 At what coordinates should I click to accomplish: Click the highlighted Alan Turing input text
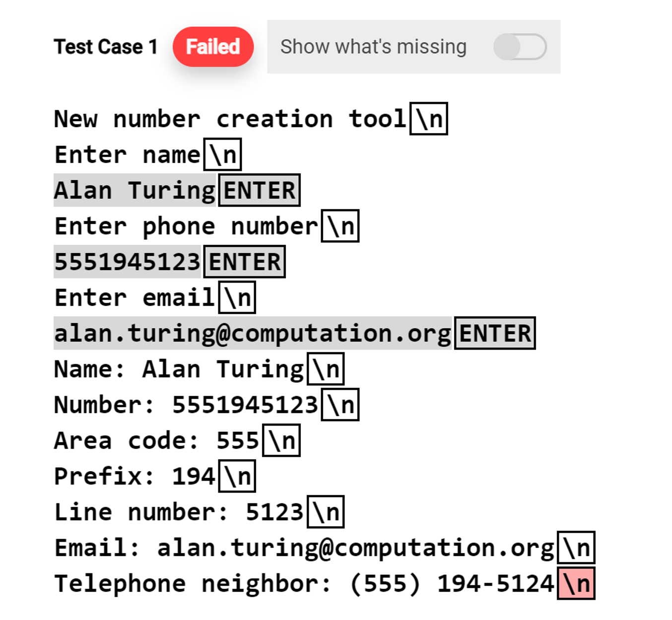click(134, 190)
